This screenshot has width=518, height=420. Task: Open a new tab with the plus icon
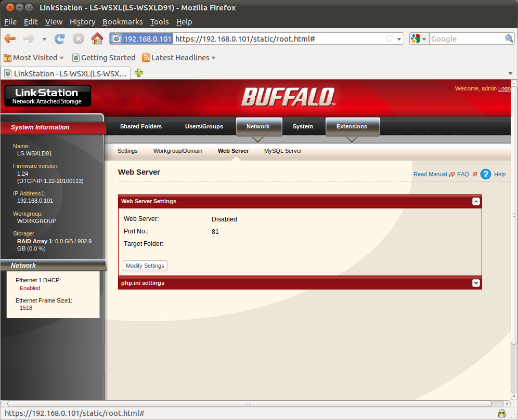coord(139,73)
